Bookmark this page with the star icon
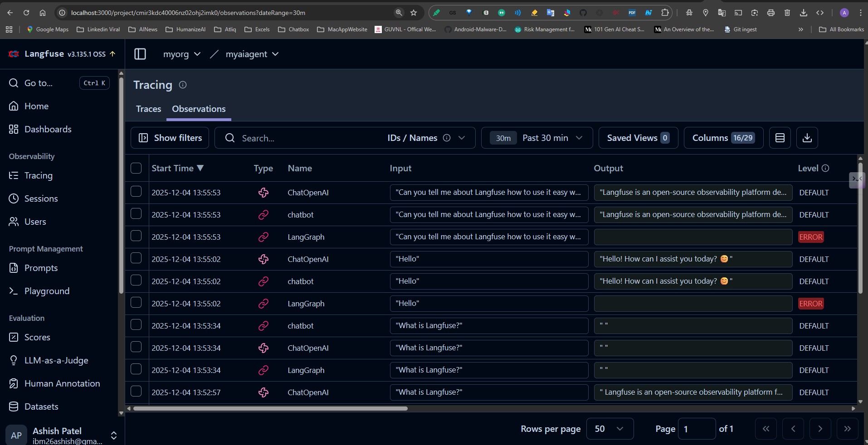 coord(414,13)
